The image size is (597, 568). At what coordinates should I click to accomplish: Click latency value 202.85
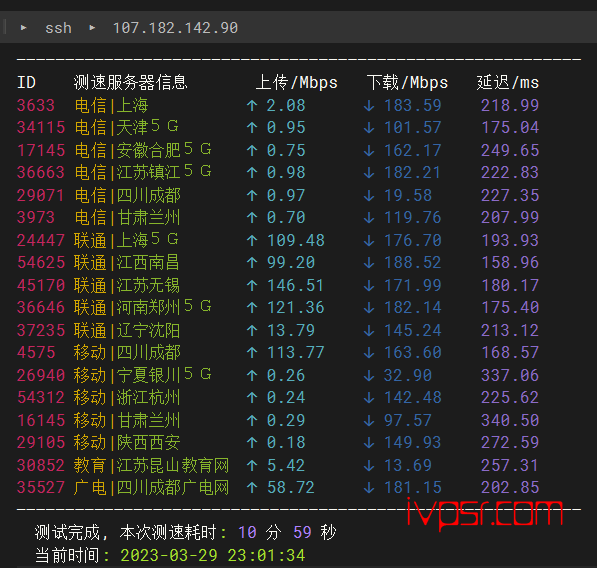510,487
